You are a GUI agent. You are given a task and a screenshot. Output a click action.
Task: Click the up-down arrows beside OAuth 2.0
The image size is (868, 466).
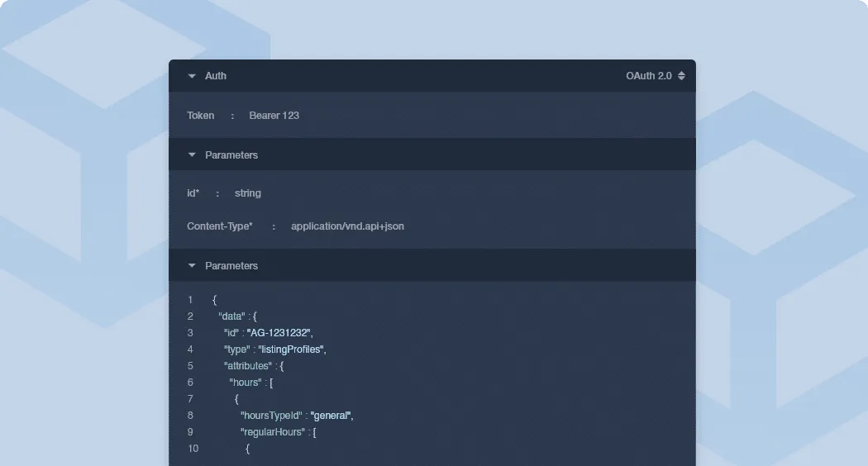(x=681, y=76)
